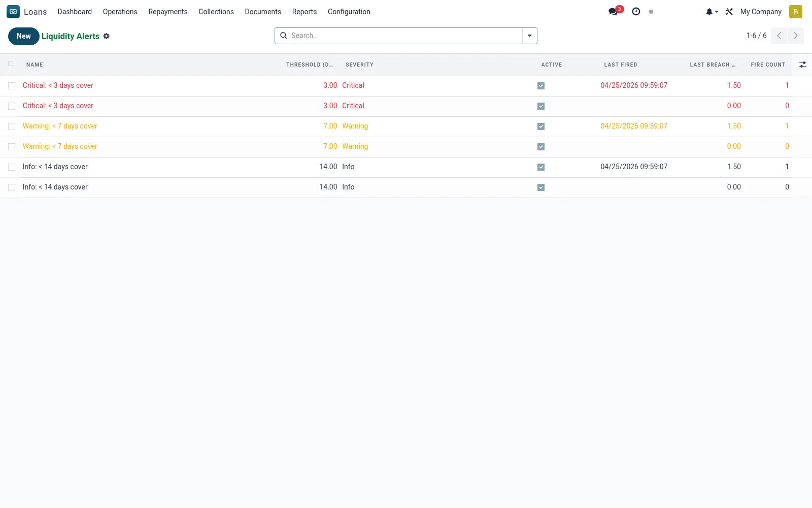Click the Liquidity Alerts gear icon
The width and height of the screenshot is (812, 508).
click(x=107, y=36)
